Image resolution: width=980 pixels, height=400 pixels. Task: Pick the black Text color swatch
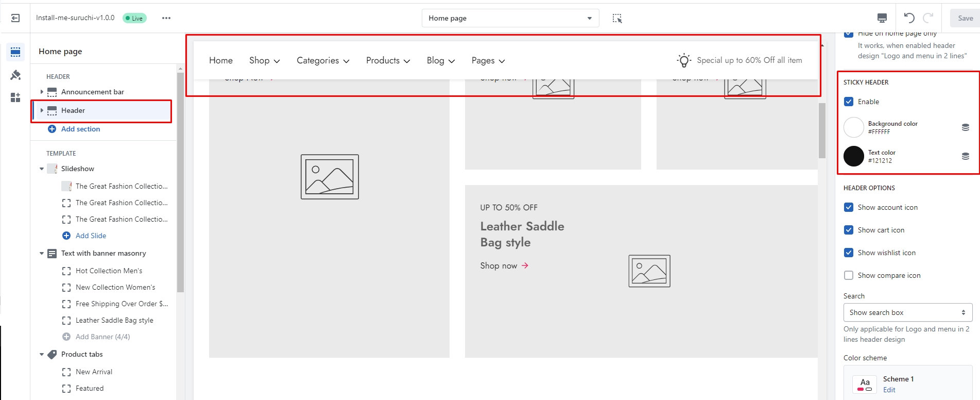coord(853,156)
